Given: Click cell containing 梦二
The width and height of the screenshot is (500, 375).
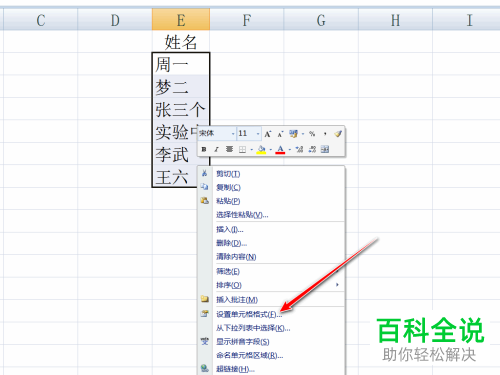Looking at the screenshot, I should click(181, 86).
